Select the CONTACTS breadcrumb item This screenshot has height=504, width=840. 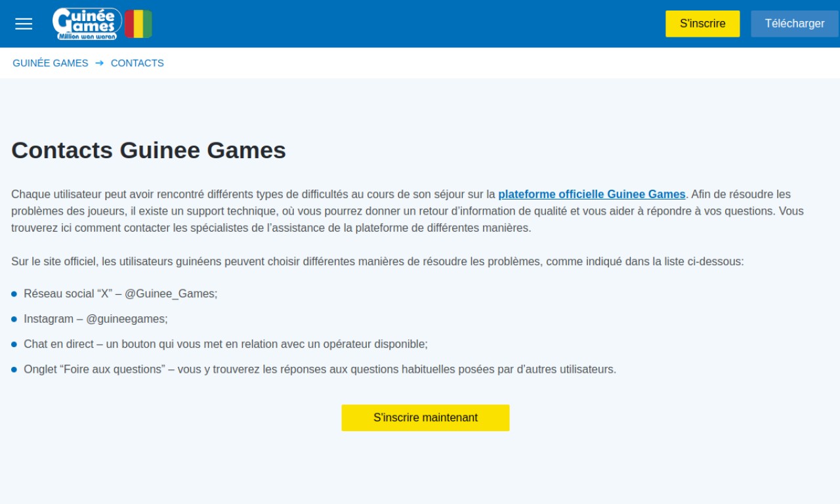point(137,63)
